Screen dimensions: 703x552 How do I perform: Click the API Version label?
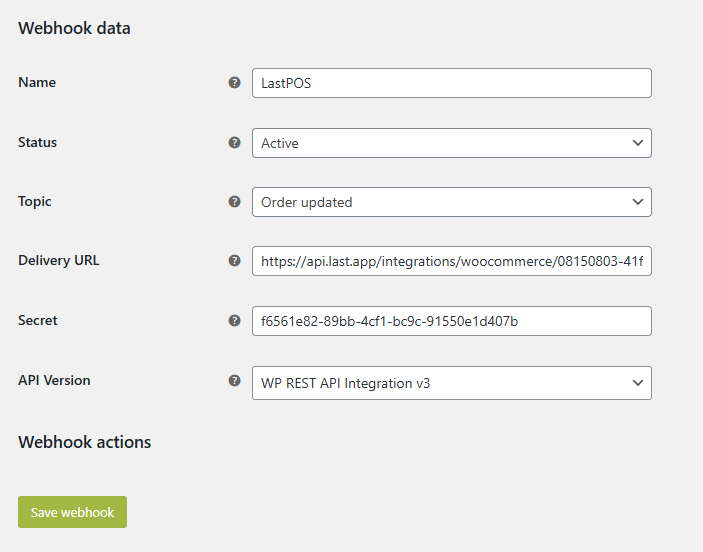click(x=54, y=381)
